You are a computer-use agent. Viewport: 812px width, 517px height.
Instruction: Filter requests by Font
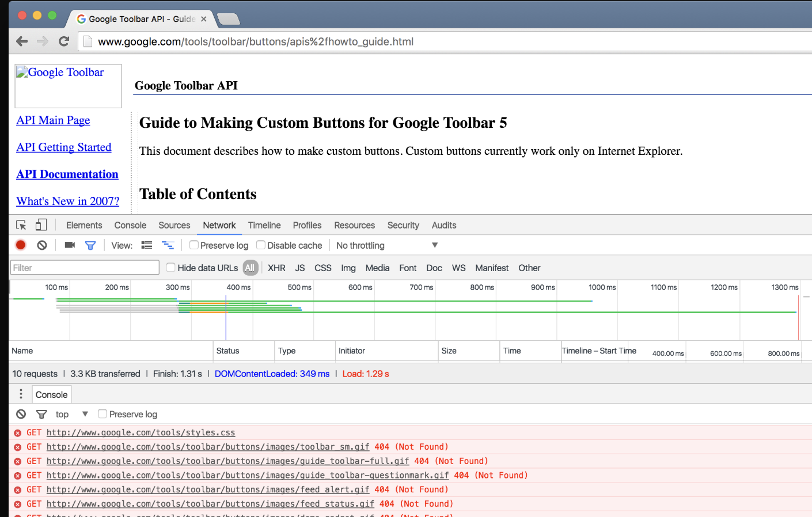tap(408, 268)
